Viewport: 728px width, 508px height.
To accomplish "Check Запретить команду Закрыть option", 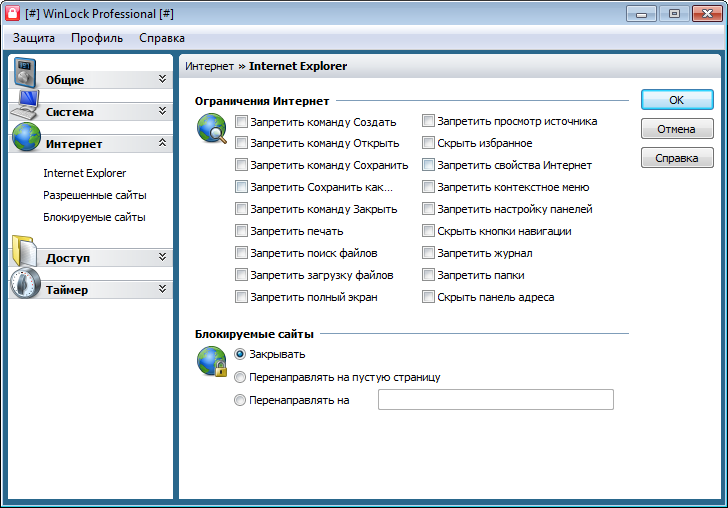I will coord(241,208).
